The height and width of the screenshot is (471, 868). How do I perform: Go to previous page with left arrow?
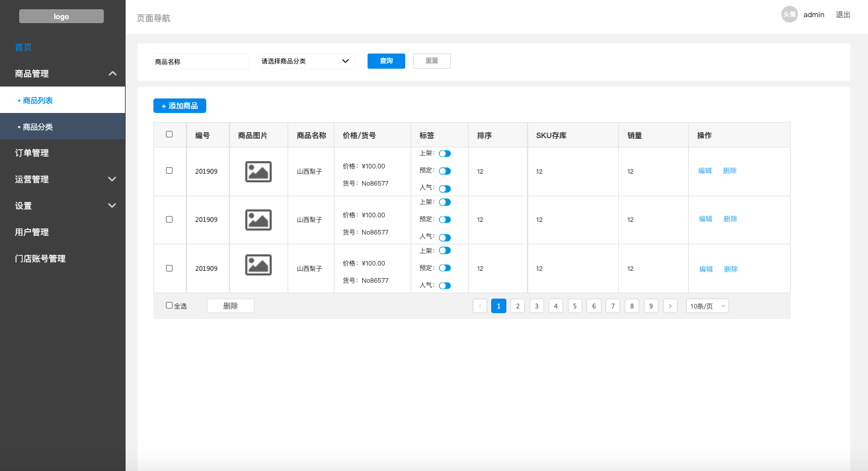pyautogui.click(x=480, y=306)
